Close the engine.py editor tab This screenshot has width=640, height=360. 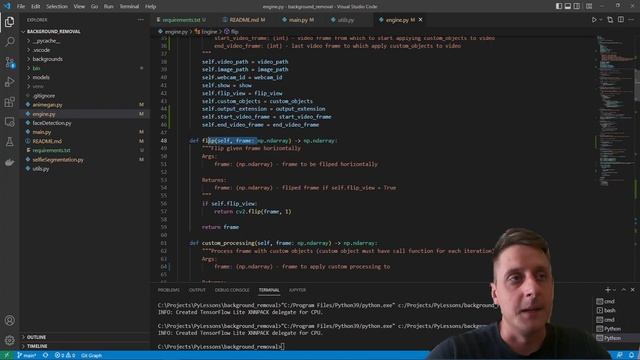coord(420,20)
